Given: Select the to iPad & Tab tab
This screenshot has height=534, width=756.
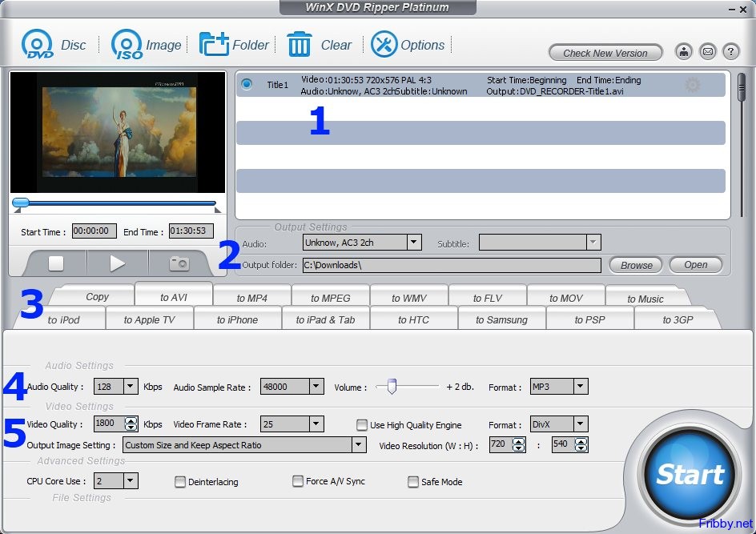Looking at the screenshot, I should pos(325,319).
